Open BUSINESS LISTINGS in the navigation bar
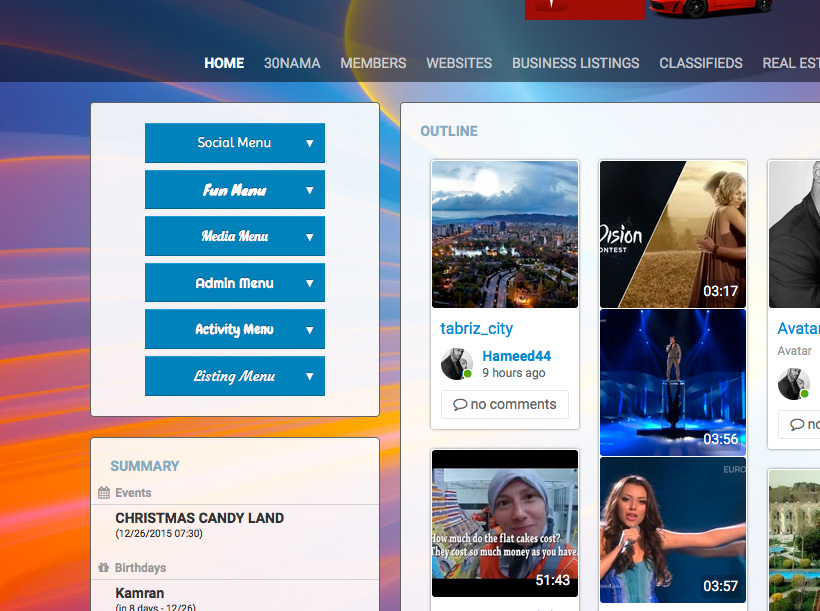Image resolution: width=820 pixels, height=611 pixels. coord(575,63)
